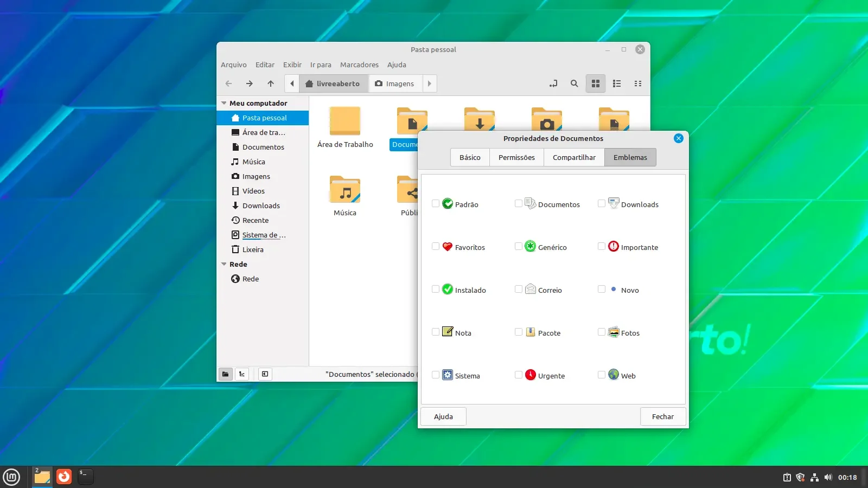
Task: Open the clock showing 00:18
Action: coord(847,477)
